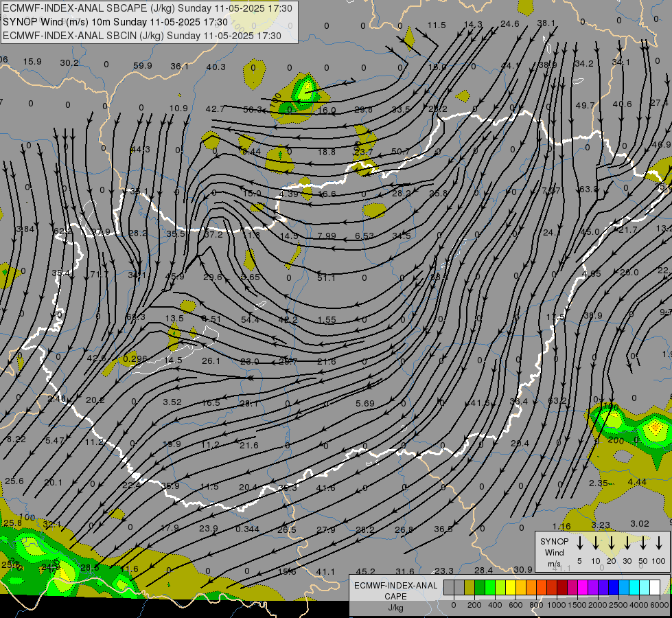
Task: Click the 6000 tick label in CAPE legend
Action: tap(660, 605)
